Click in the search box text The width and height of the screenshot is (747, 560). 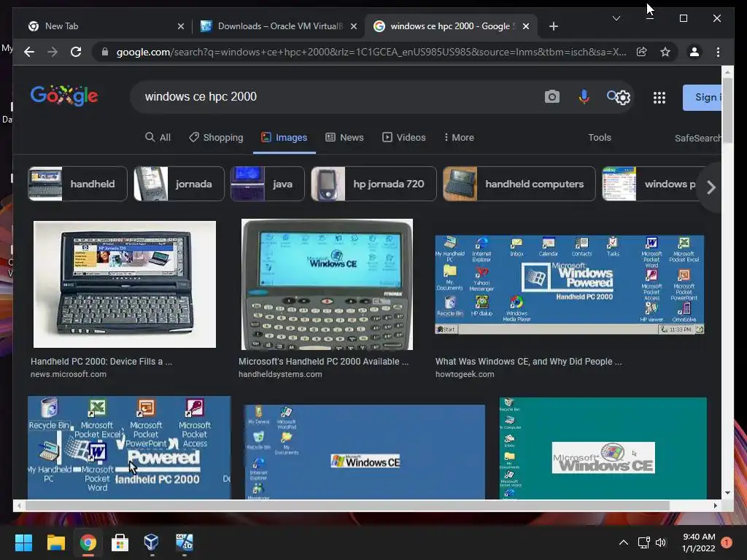(x=201, y=97)
